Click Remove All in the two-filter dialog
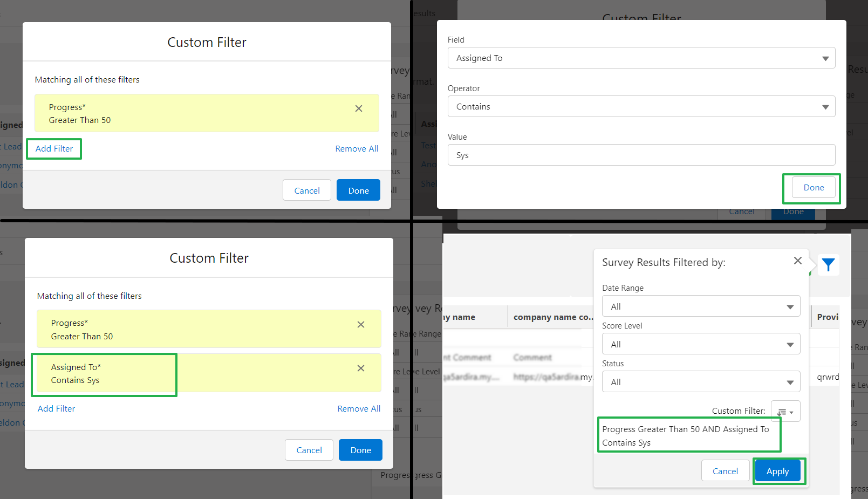This screenshot has height=499, width=868. [x=359, y=409]
